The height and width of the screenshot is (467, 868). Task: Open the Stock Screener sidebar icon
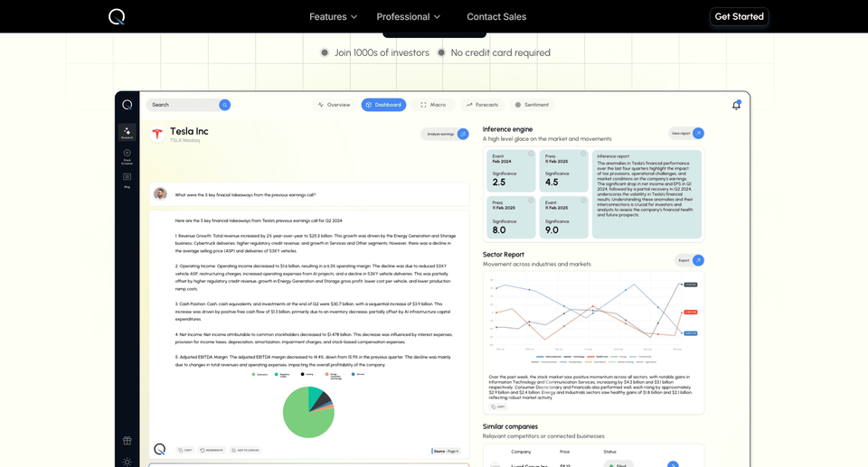pos(127,155)
